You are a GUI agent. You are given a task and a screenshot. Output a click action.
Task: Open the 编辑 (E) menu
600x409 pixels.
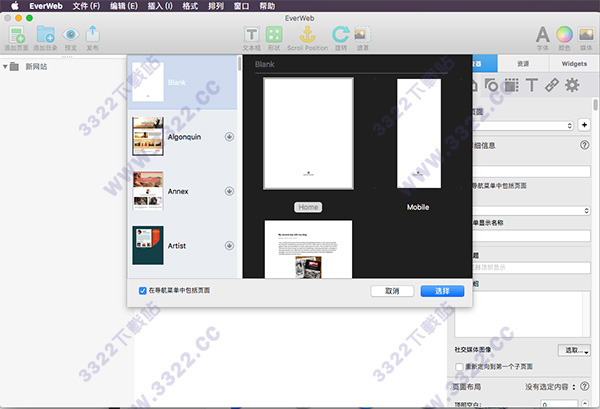(x=124, y=6)
